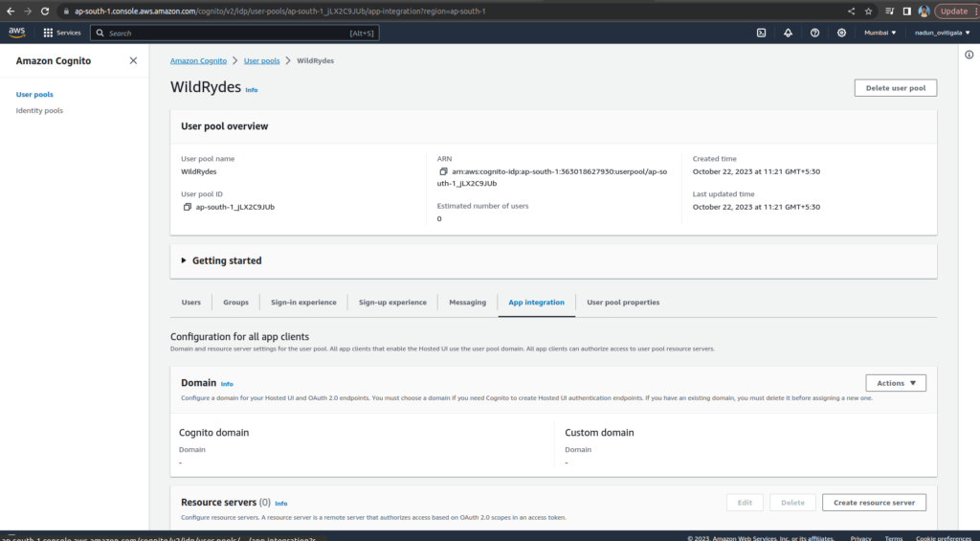Viewport: 980px width, 541px height.
Task: Open the info panel icon on right edge
Action: 969,55
